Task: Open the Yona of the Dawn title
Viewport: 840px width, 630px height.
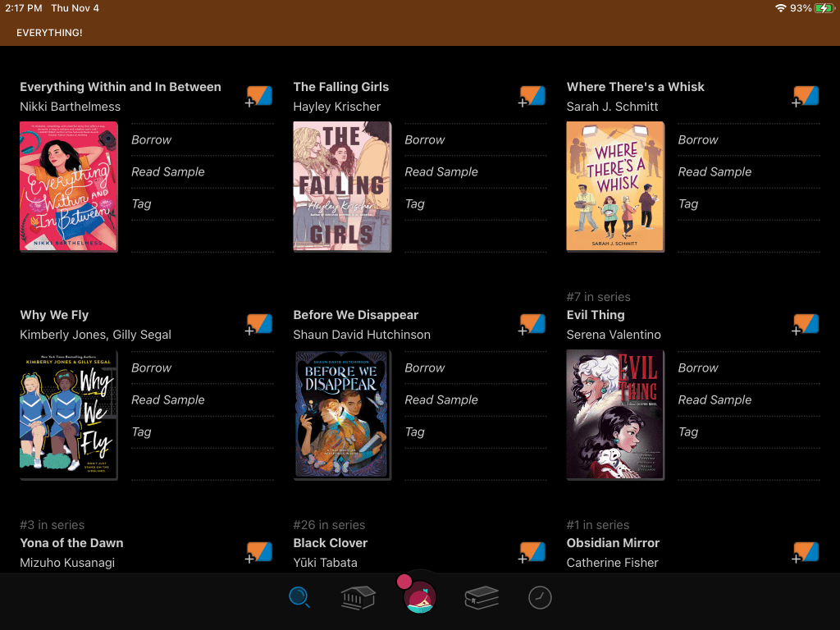Action: [x=71, y=543]
